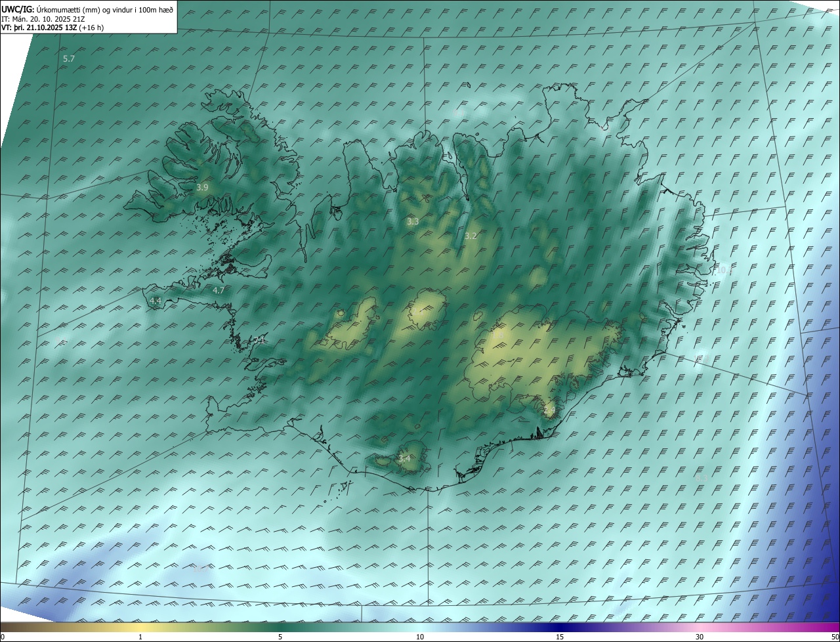Click the 5.7 value on the map

69,59
